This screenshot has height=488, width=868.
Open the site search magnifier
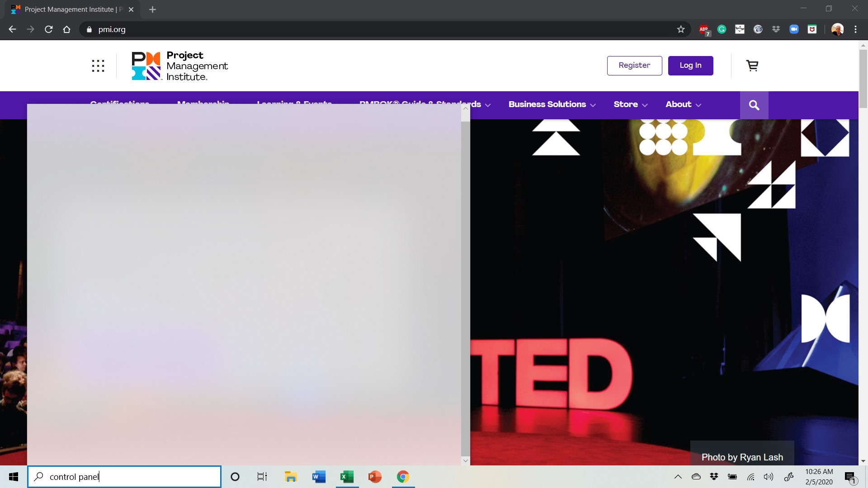(754, 105)
